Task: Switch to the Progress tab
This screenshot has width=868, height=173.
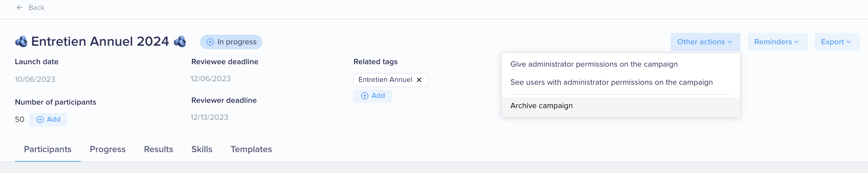Action: [108, 149]
